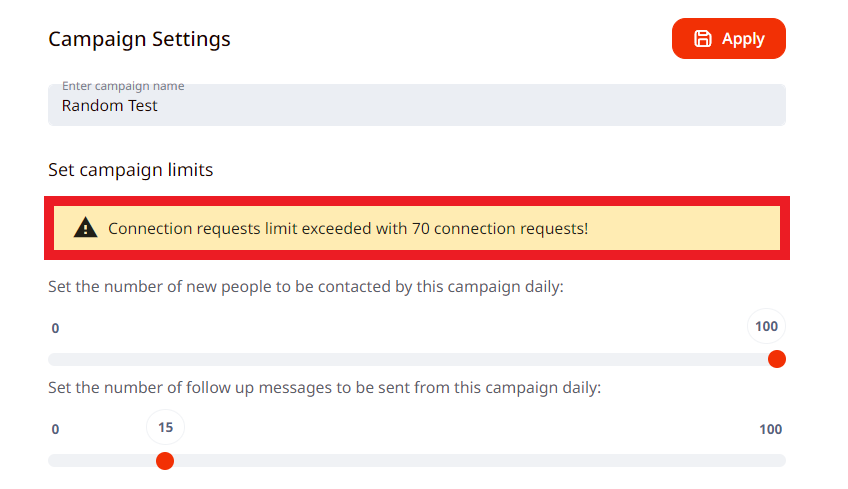Click the 15 value bubble above the second slider
Viewport: 848px width, 489px height.
tap(165, 428)
